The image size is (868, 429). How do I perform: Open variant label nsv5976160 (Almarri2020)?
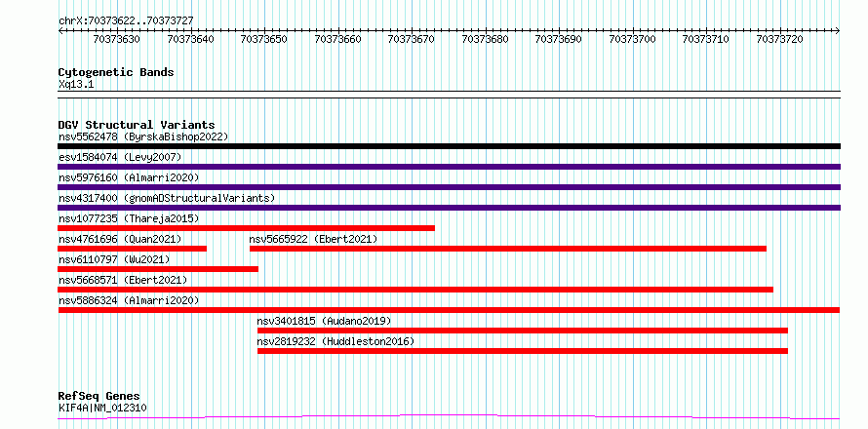(129, 177)
